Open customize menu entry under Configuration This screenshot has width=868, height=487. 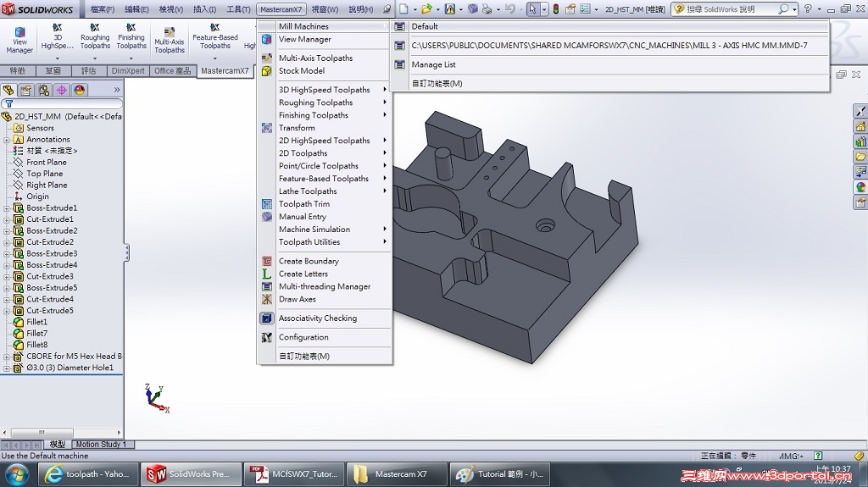(x=325, y=357)
